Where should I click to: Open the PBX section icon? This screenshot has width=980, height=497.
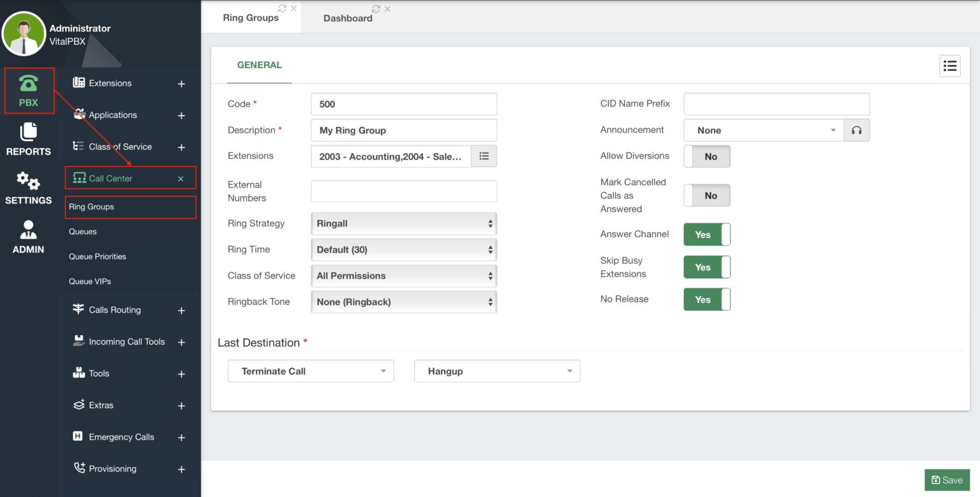click(x=28, y=84)
